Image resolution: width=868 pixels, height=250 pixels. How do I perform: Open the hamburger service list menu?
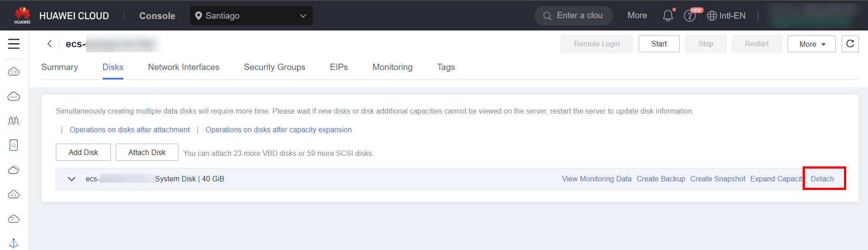tap(14, 44)
